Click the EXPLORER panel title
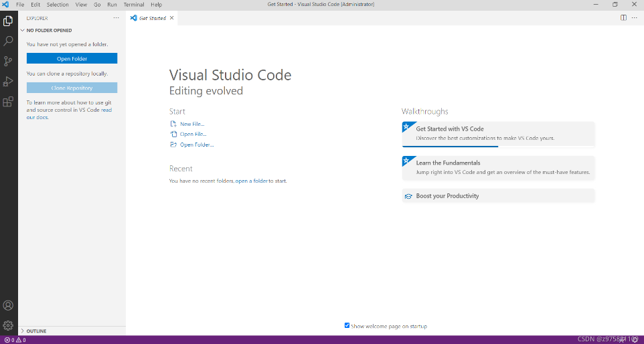This screenshot has width=644, height=344. point(37,18)
